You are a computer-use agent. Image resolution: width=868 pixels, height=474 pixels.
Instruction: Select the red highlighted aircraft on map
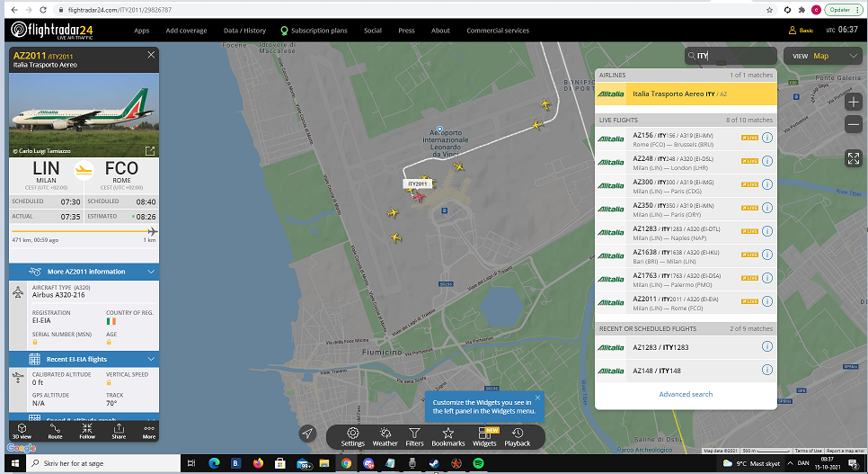(419, 196)
